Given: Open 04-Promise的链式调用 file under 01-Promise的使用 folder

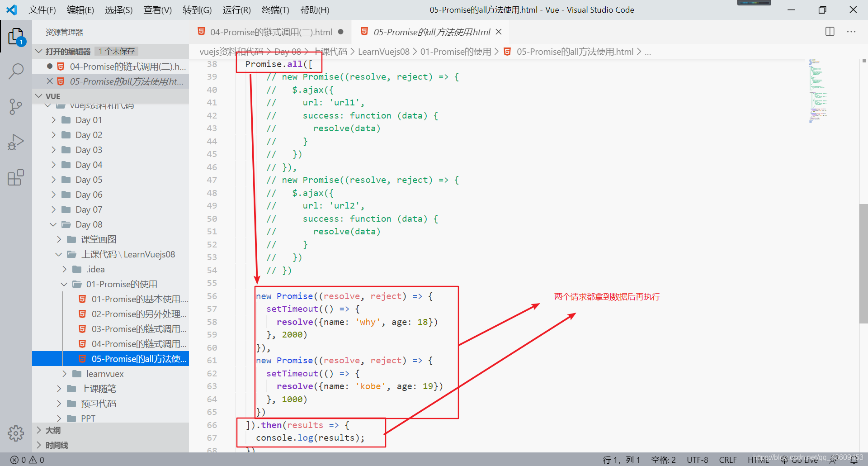Looking at the screenshot, I should (110, 344).
